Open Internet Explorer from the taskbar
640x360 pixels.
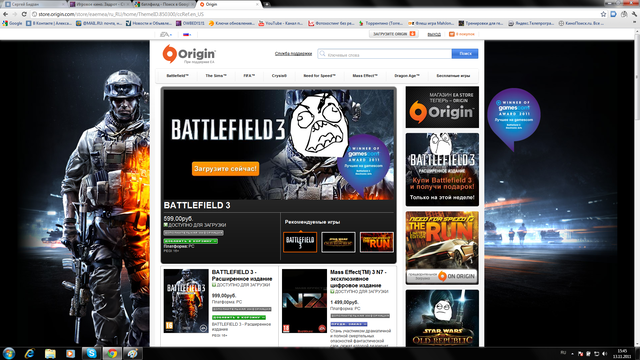(29, 353)
